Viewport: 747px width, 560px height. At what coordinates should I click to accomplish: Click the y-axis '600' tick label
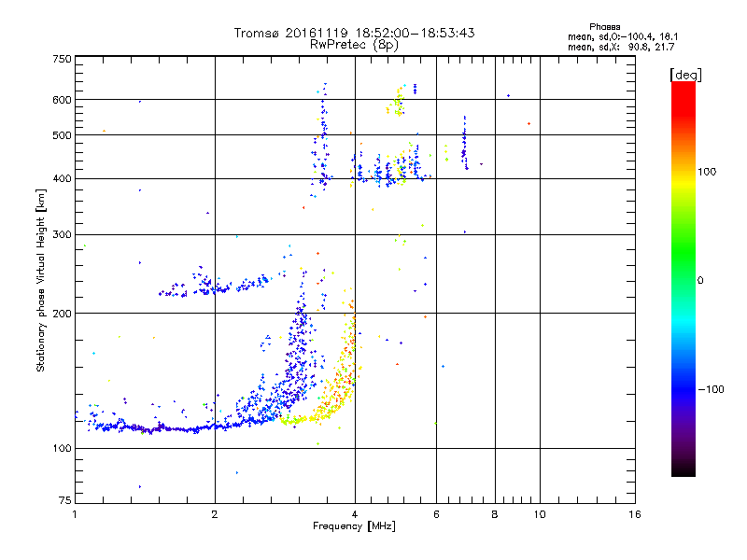(x=62, y=100)
